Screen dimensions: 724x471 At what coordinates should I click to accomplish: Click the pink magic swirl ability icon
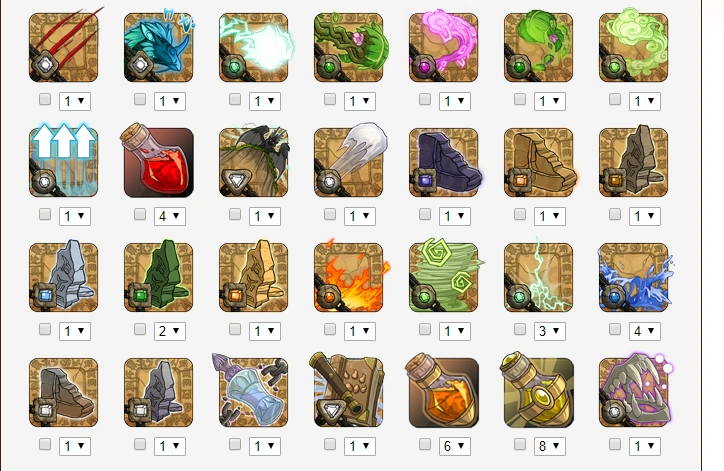(x=444, y=47)
